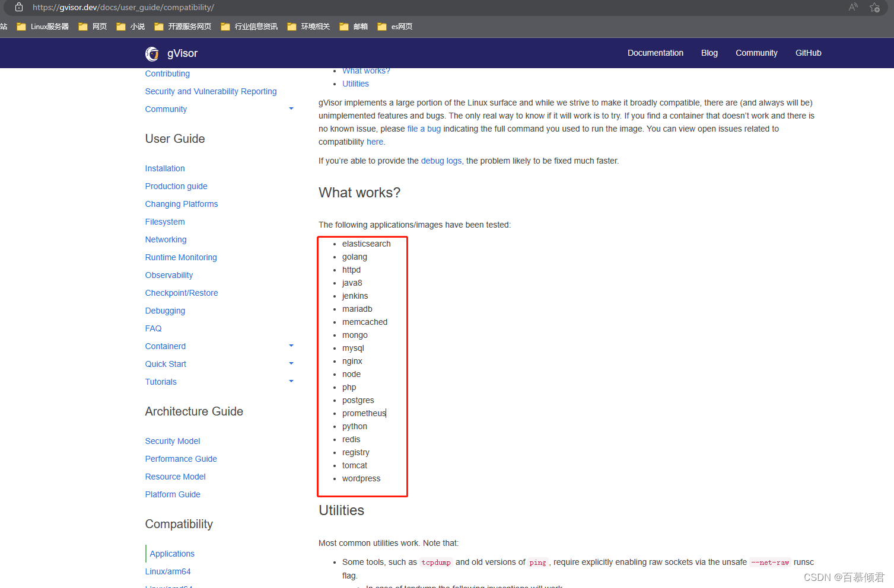This screenshot has width=894, height=588.
Task: Open Security and Vulnerability Reporting link
Action: click(x=211, y=91)
